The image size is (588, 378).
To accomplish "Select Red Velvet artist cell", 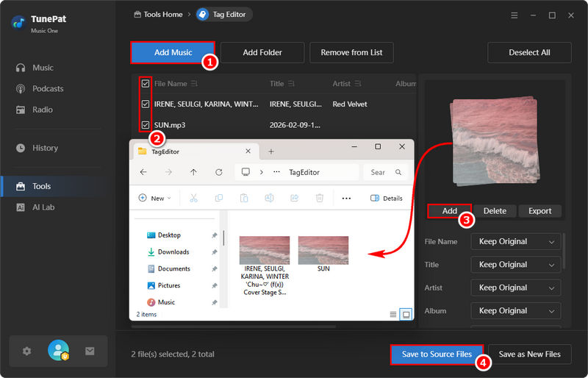I will (350, 104).
